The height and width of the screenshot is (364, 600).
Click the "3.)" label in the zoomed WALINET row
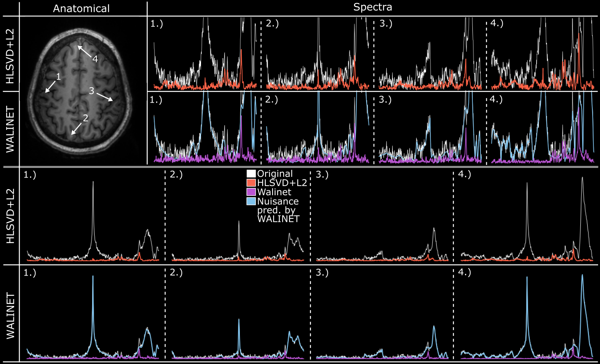pyautogui.click(x=385, y=100)
